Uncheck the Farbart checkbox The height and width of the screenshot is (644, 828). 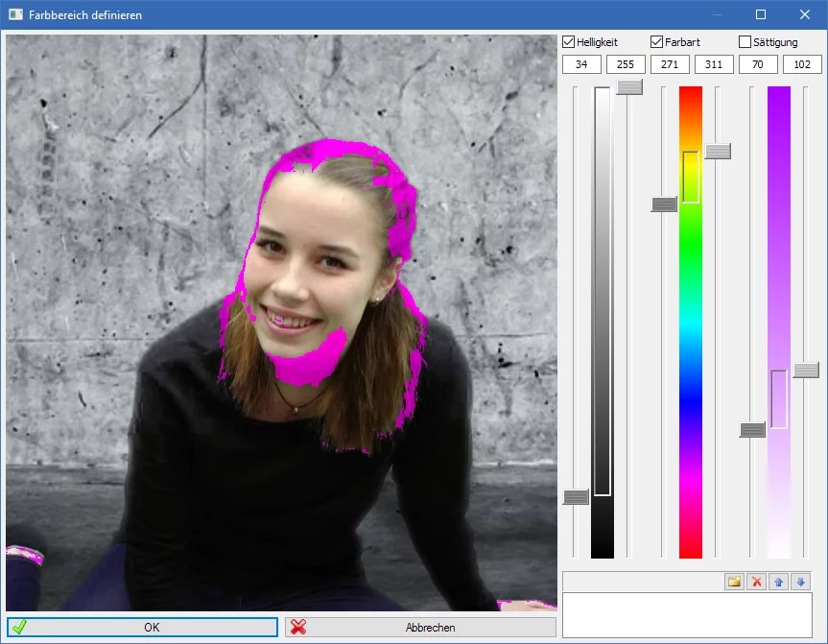(657, 42)
